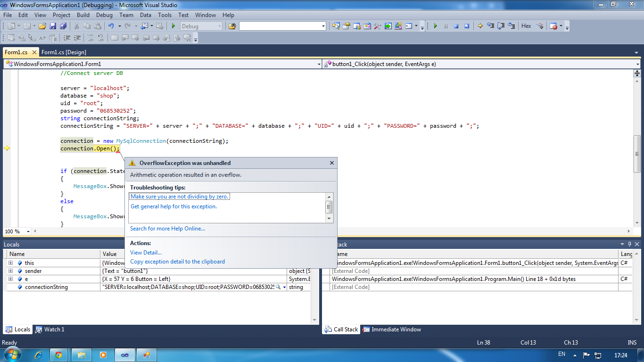Open Internet Explorer from the taskbar
644x362 pixels.
(38, 354)
